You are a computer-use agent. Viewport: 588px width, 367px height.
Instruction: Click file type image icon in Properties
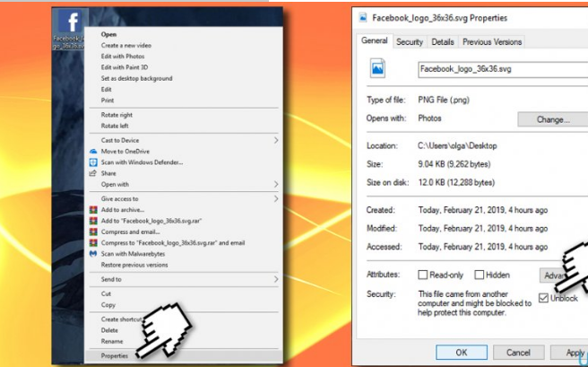377,68
